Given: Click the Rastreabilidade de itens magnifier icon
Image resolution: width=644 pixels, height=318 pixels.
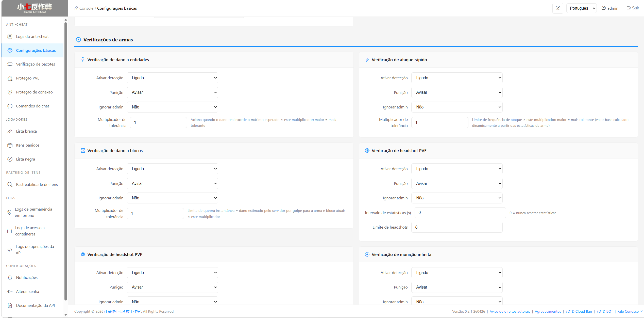Looking at the screenshot, I should point(10,185).
